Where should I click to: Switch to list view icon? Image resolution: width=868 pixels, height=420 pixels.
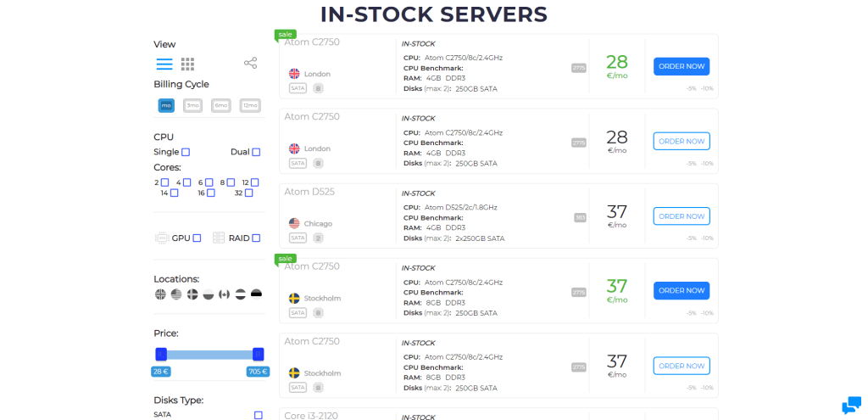(x=164, y=64)
